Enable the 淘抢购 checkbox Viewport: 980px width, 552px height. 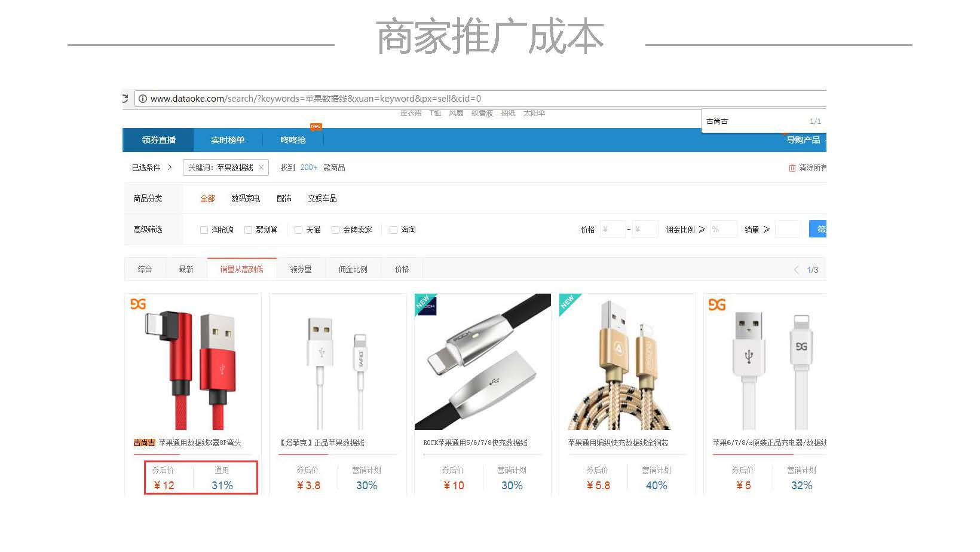[x=204, y=230]
